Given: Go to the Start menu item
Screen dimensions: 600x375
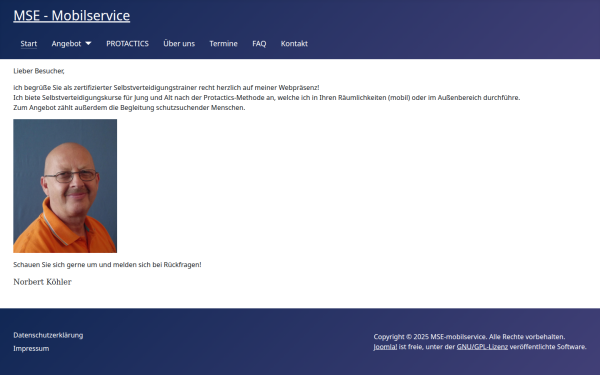Looking at the screenshot, I should pos(29,44).
